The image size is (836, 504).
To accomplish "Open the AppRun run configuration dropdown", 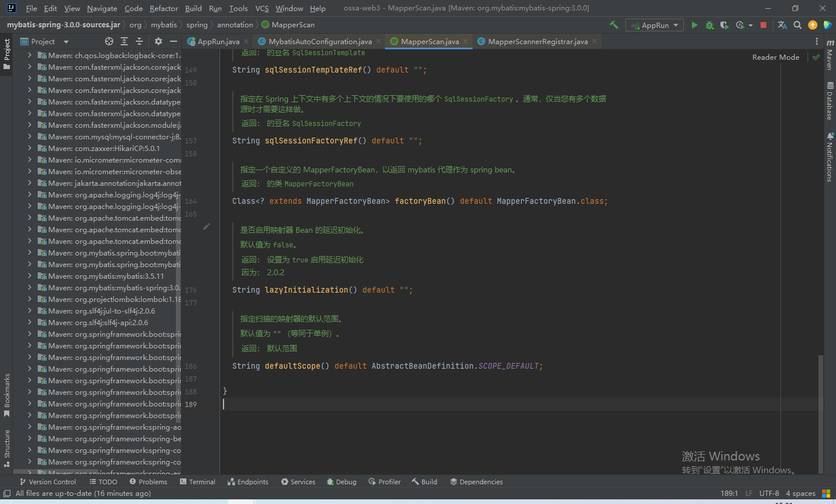I will pos(654,25).
